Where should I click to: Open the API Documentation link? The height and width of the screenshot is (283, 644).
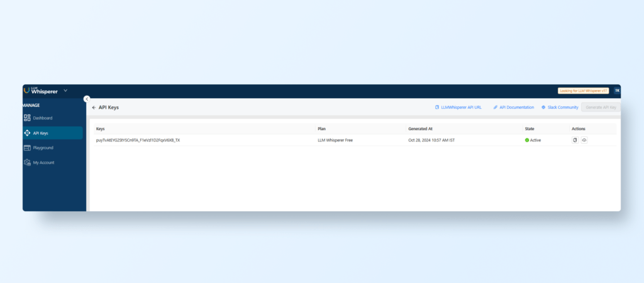click(x=514, y=108)
